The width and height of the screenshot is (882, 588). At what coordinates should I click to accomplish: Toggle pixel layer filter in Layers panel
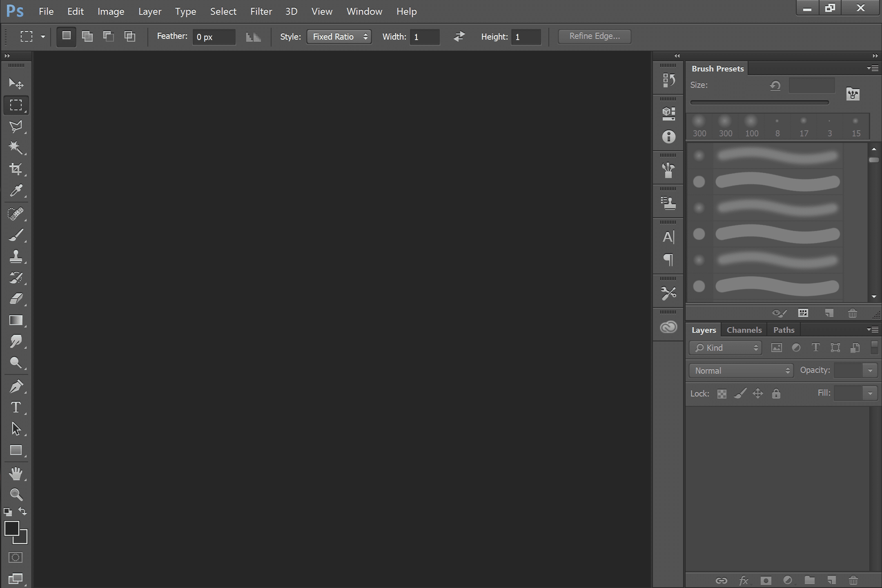click(x=776, y=347)
